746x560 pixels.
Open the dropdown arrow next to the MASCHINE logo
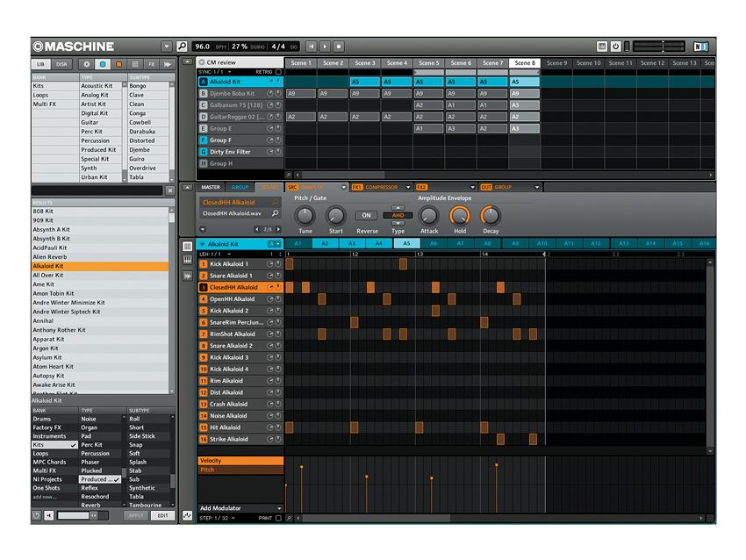pos(166,47)
